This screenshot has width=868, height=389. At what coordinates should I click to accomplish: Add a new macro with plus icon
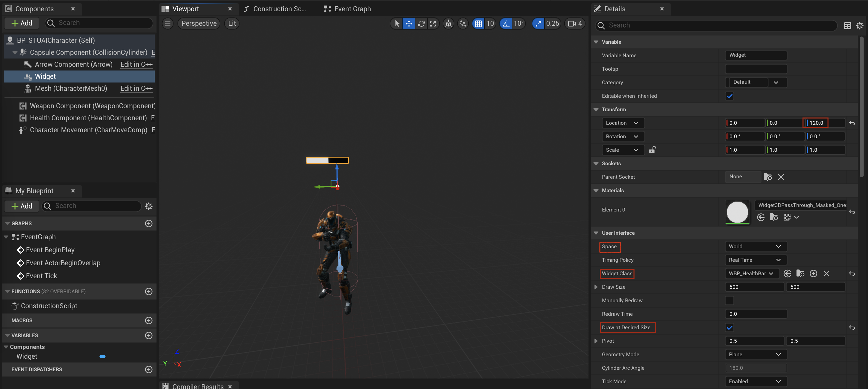(148, 320)
